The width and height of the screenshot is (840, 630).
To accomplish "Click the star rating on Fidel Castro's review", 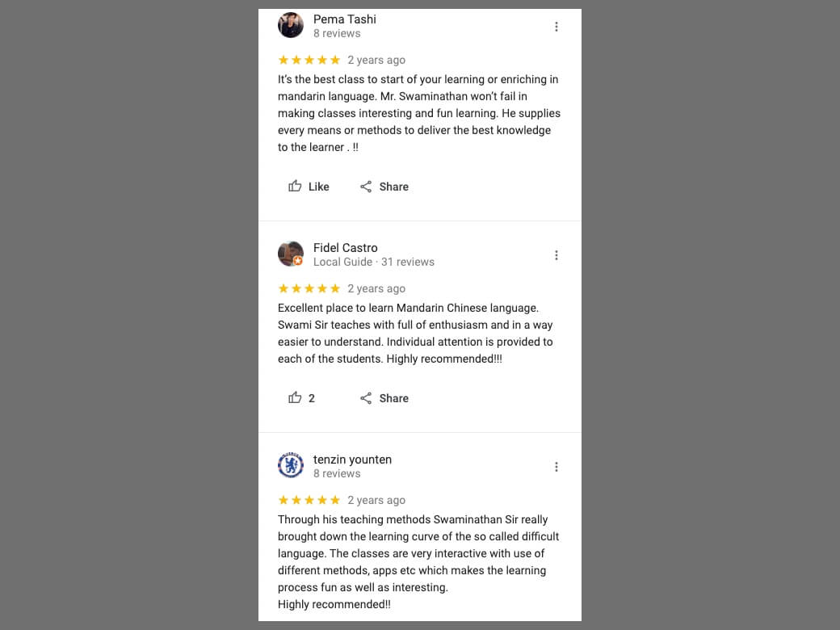I will point(309,289).
